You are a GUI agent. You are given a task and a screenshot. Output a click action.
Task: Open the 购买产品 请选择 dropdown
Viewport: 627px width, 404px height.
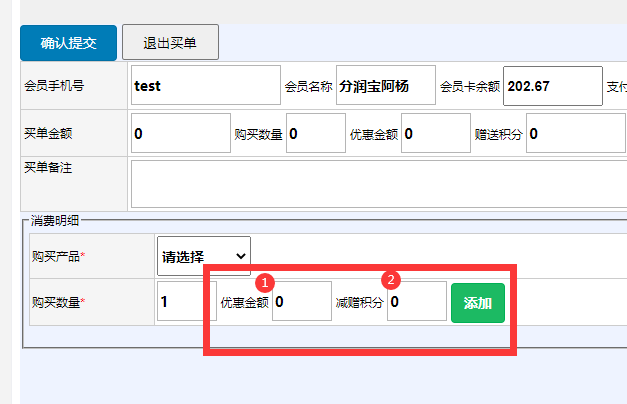coord(204,256)
